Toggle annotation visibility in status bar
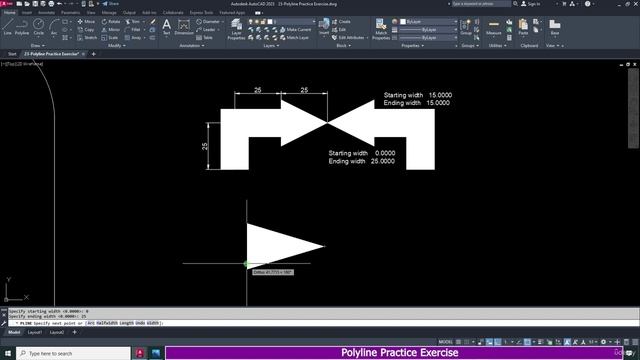This screenshot has height=360, width=640. (x=567, y=342)
